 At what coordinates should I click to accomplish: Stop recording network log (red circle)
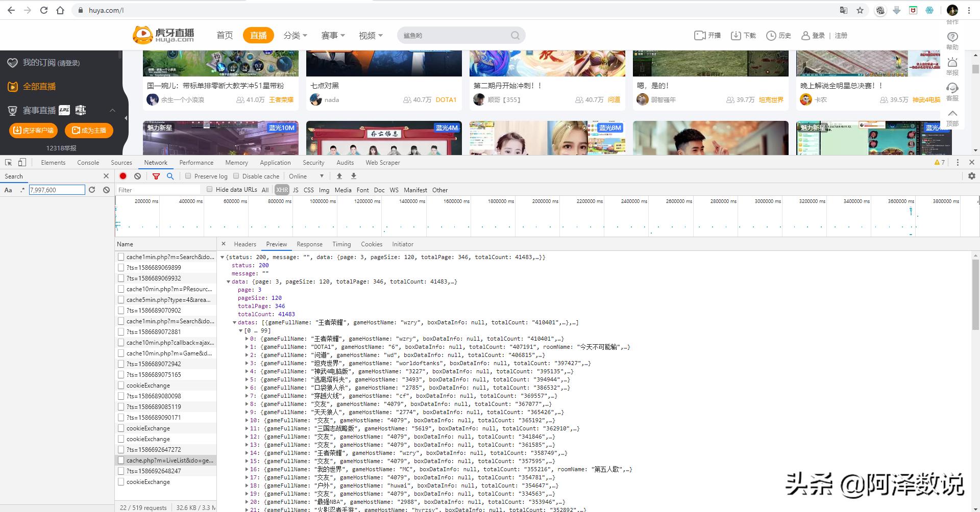(123, 176)
